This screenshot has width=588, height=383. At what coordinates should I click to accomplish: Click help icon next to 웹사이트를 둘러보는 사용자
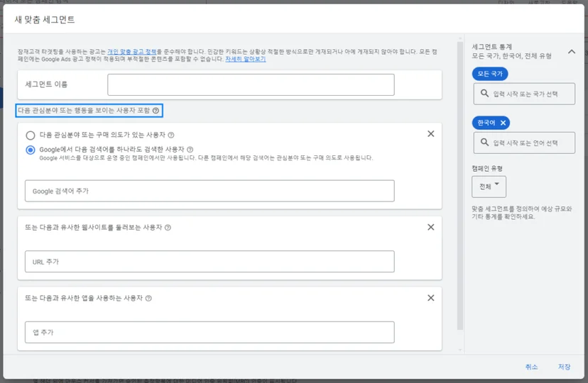pos(168,228)
